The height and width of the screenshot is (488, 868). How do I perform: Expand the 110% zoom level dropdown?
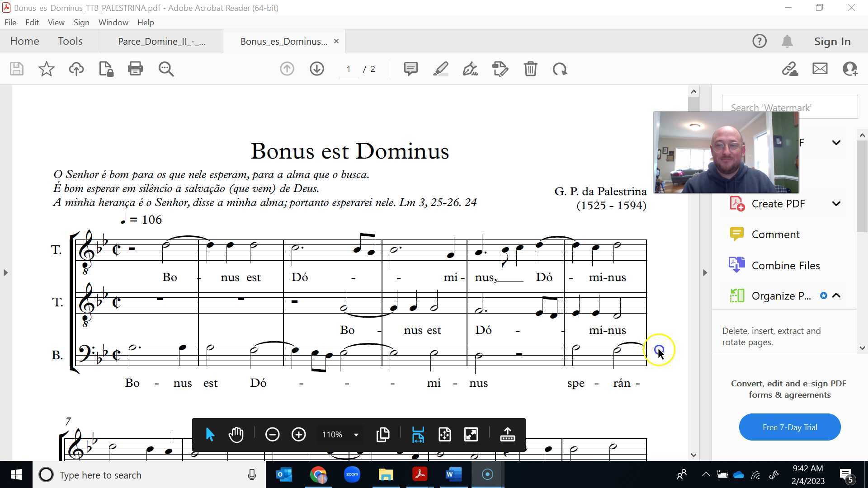point(356,434)
